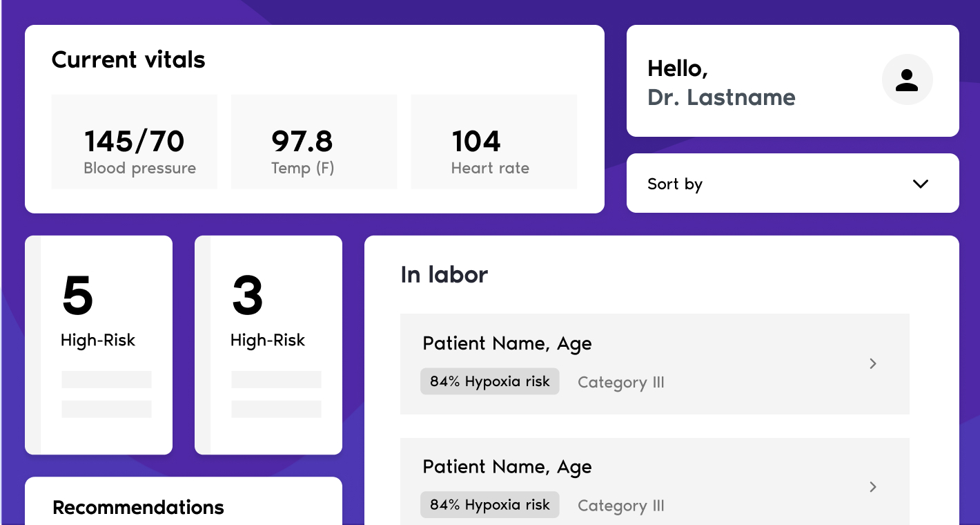
Task: Open the card showing 5 High-Risk
Action: click(x=99, y=345)
